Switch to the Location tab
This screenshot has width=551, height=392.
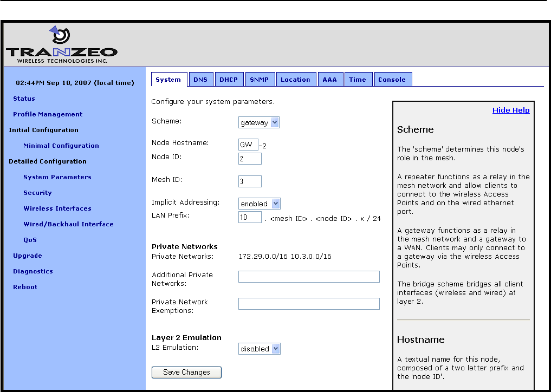[295, 80]
